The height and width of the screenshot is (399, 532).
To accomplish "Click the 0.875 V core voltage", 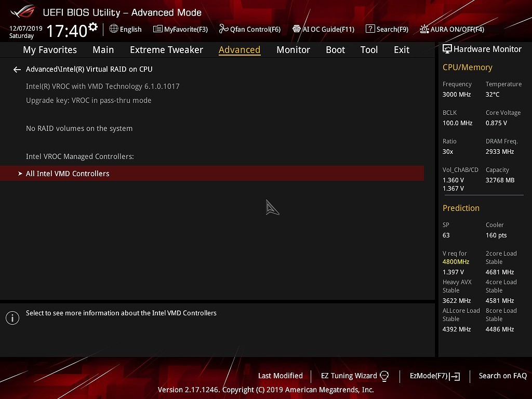I will [496, 123].
